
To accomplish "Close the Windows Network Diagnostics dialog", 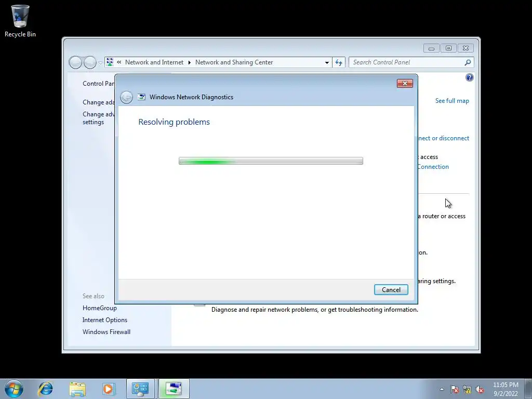I will coord(405,84).
